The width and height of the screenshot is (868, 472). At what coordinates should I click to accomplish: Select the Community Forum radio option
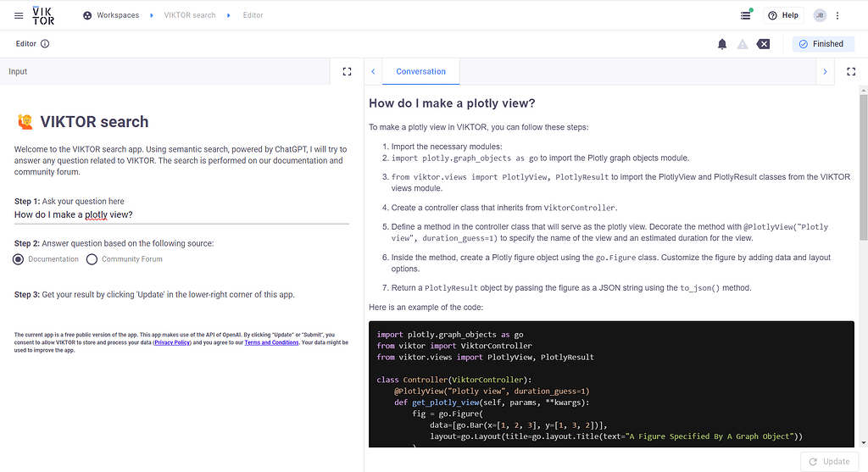coord(92,259)
